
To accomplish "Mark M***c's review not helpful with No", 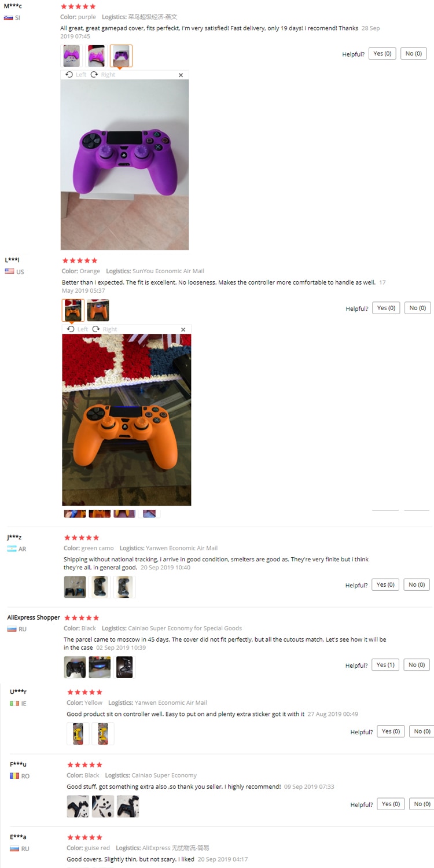I will (414, 54).
